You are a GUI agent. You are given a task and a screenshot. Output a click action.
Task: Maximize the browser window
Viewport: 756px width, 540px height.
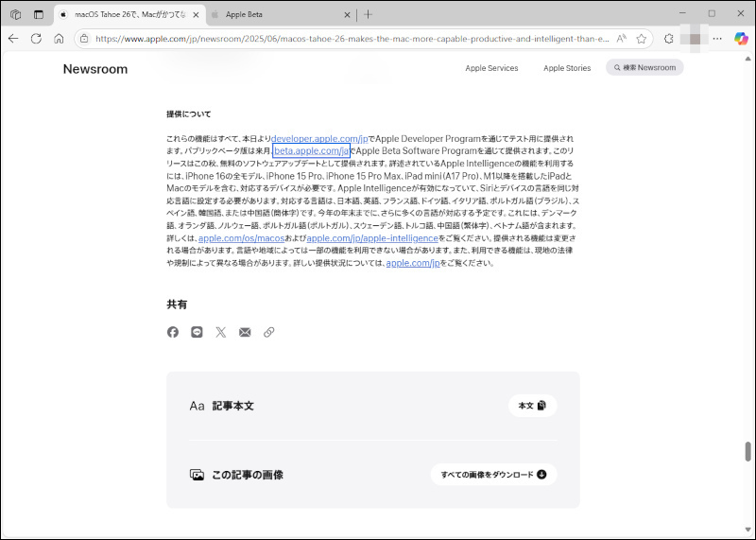tap(712, 13)
